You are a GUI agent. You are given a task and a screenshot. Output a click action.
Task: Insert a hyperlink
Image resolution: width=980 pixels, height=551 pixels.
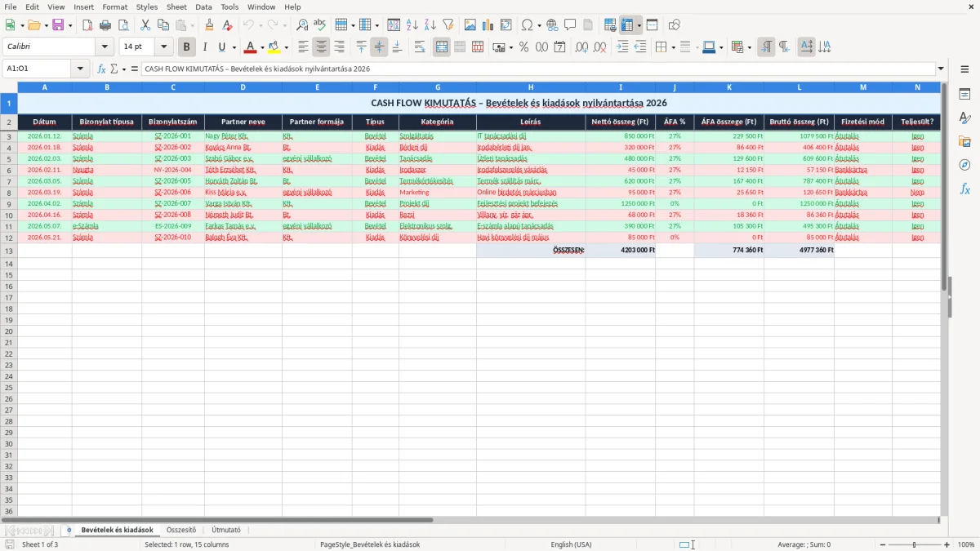tap(552, 25)
